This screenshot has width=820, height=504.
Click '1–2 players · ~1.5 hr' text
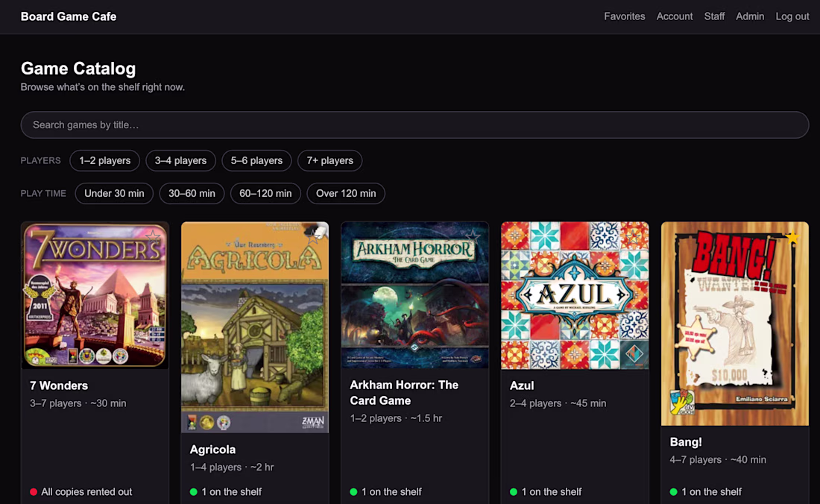(x=396, y=418)
